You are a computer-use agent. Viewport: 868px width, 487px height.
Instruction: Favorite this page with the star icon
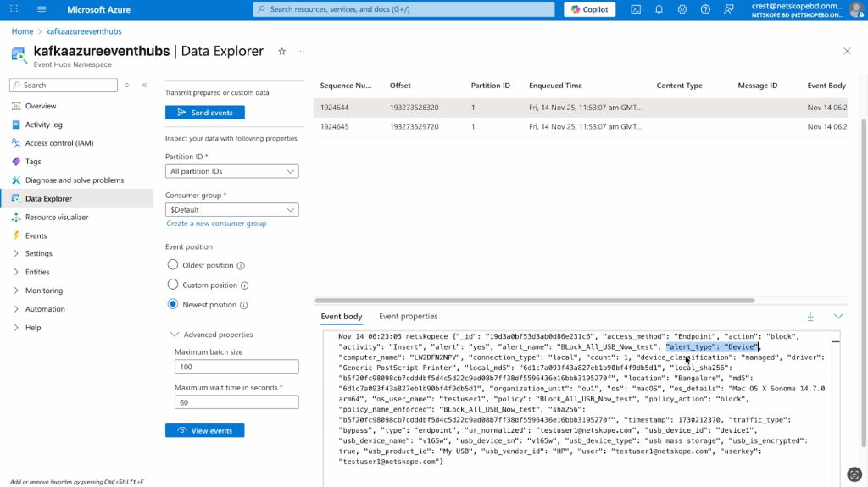(281, 51)
